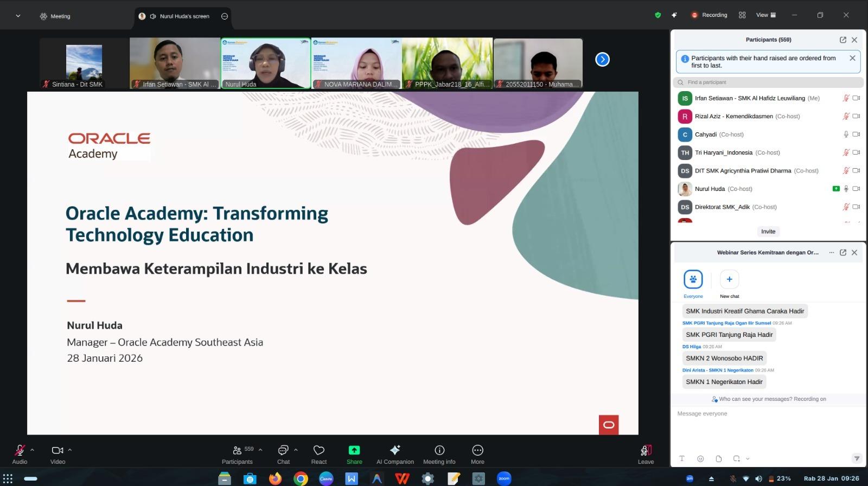Click Tri Haryani's muted microphone icon
Image resolution: width=868 pixels, height=486 pixels.
coord(846,152)
